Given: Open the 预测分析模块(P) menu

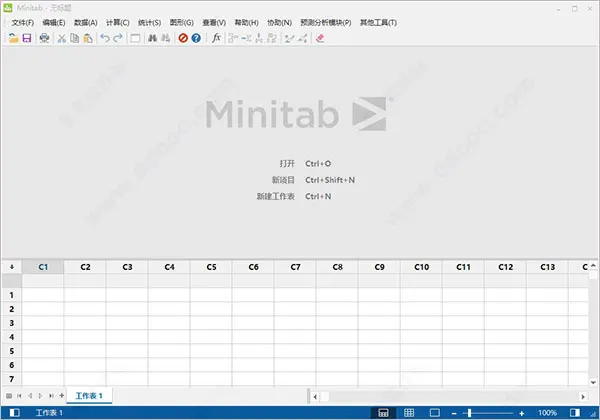Looking at the screenshot, I should click(326, 23).
